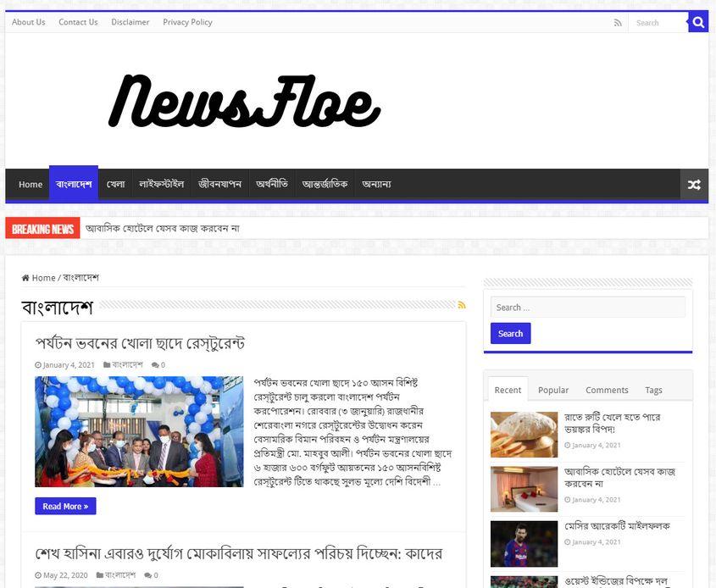Click the home icon in breadcrumb
The image size is (716, 588).
[x=25, y=278]
